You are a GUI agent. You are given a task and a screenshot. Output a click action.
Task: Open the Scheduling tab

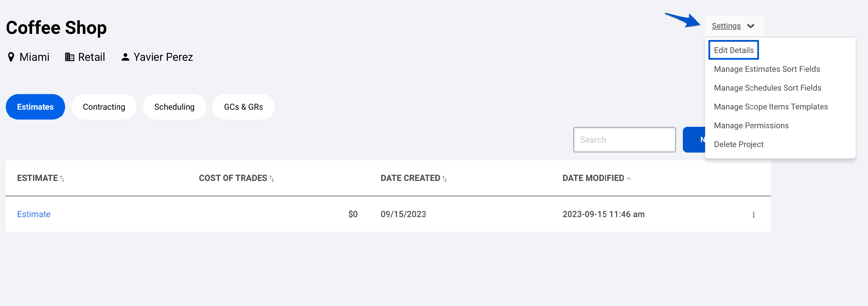[x=174, y=107]
